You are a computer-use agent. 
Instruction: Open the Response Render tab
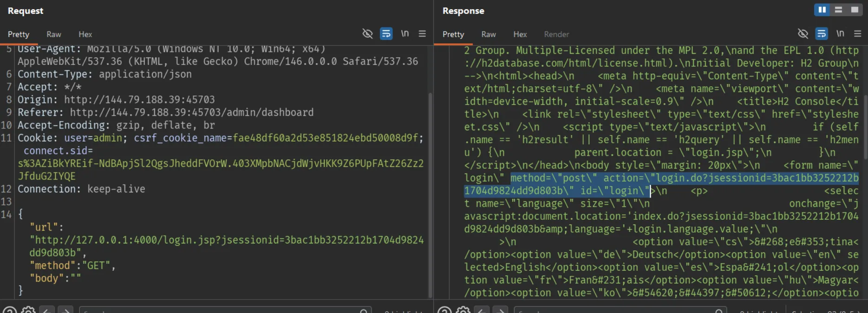(556, 34)
